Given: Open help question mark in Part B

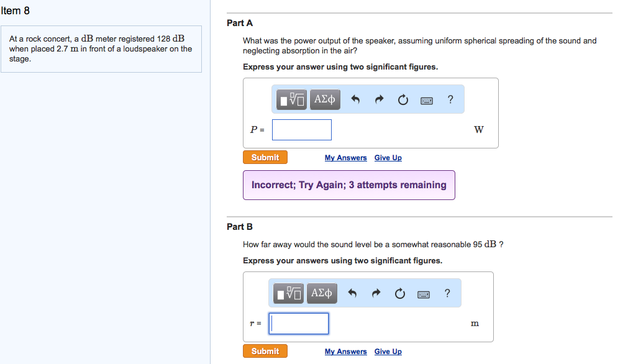Looking at the screenshot, I should pyautogui.click(x=447, y=293).
